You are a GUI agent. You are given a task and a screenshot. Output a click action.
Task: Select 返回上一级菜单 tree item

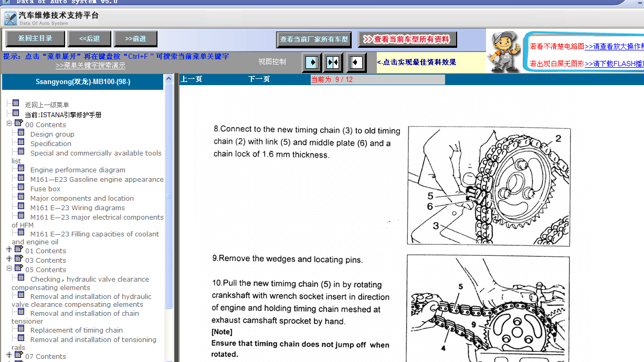[47, 105]
